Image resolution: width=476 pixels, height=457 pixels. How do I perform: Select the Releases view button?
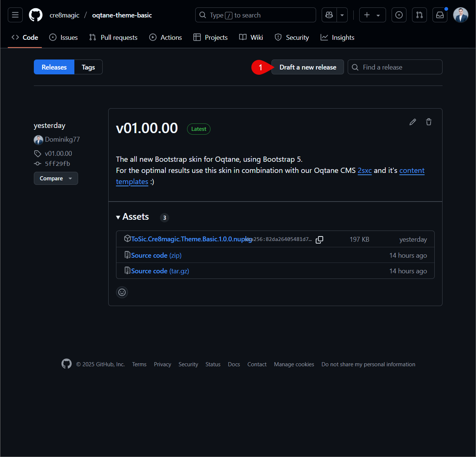tap(54, 67)
